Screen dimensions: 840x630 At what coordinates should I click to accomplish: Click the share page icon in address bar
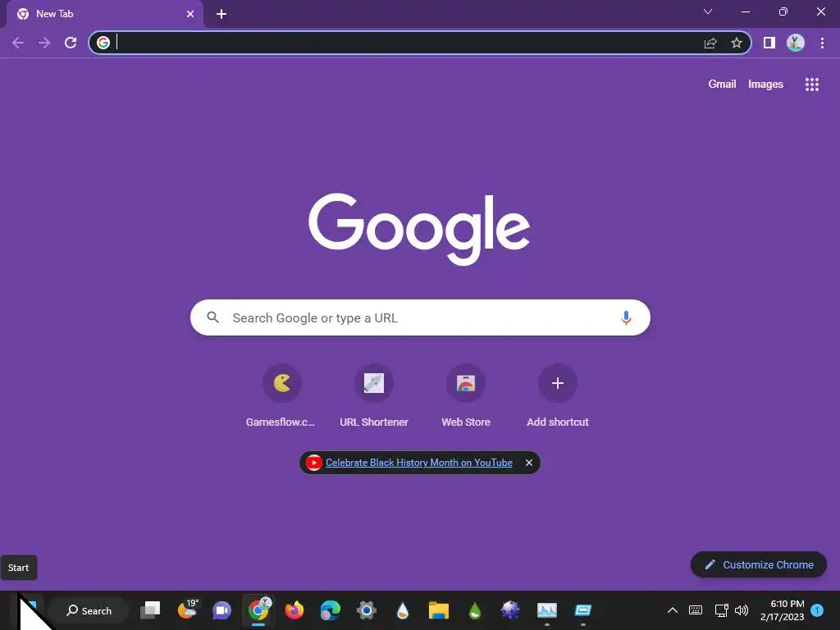(710, 43)
